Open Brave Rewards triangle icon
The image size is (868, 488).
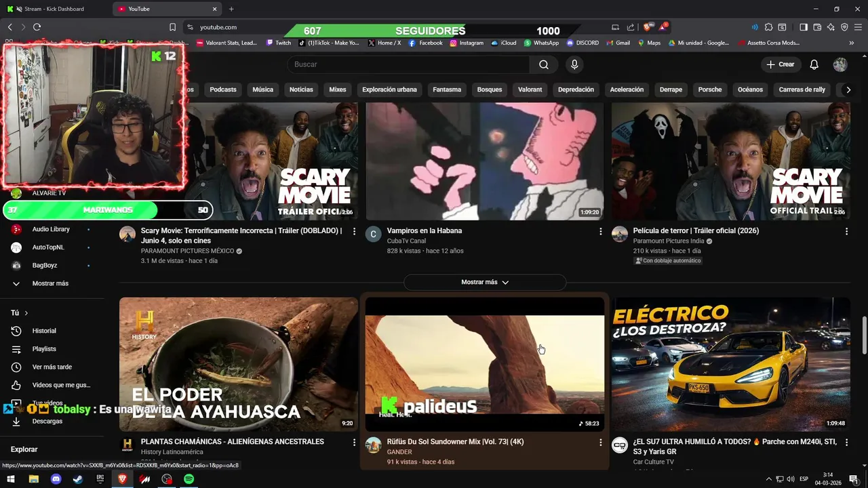point(663,27)
